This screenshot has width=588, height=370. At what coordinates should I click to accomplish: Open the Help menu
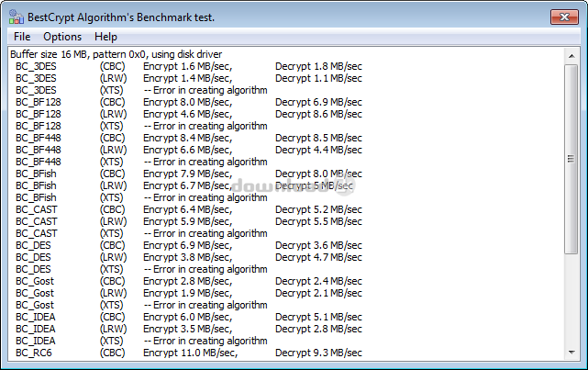105,37
